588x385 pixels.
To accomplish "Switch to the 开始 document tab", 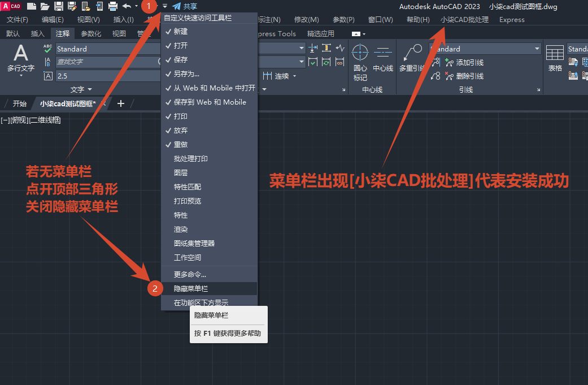I will tap(20, 104).
